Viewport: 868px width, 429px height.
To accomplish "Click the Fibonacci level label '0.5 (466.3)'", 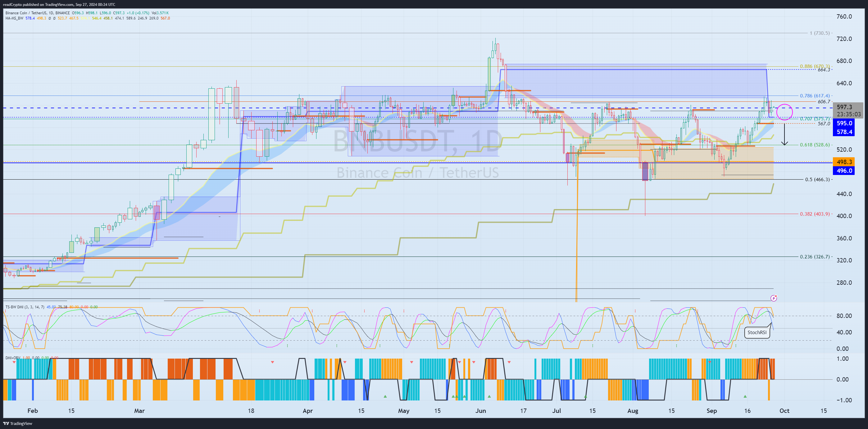I will point(817,179).
